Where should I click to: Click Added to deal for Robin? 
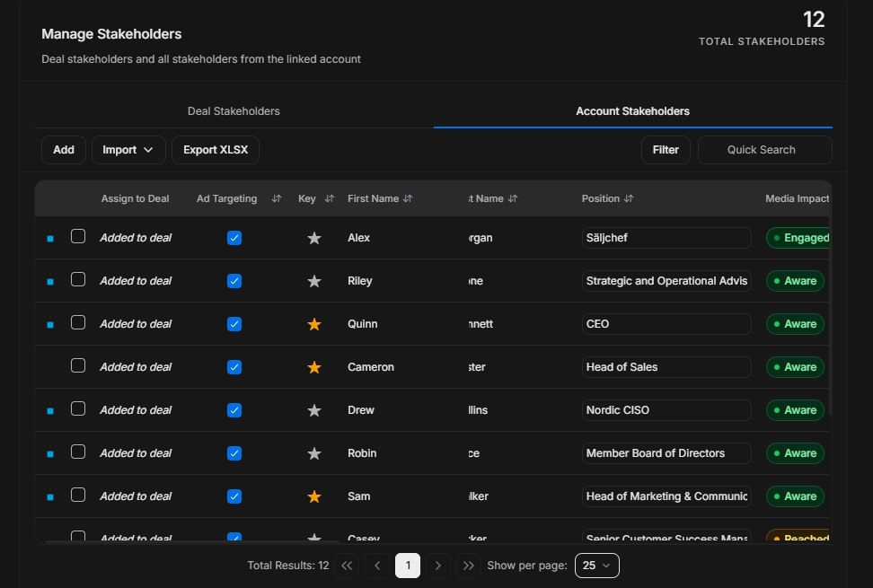coord(136,453)
